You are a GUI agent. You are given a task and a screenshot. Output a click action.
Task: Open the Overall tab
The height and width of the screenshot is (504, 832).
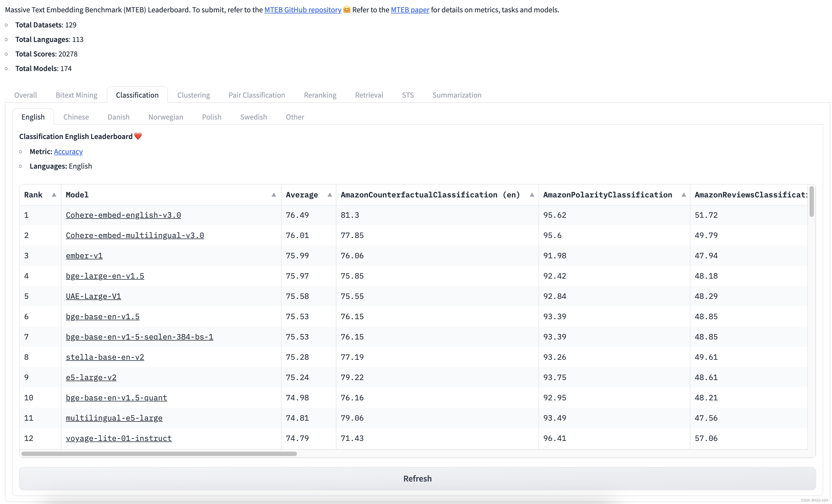point(26,95)
